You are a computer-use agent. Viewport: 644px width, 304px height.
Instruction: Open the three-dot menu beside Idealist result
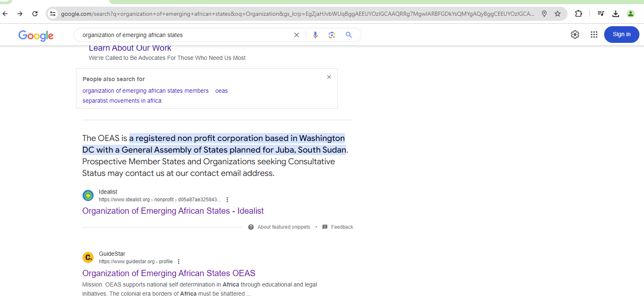pyautogui.click(x=227, y=200)
